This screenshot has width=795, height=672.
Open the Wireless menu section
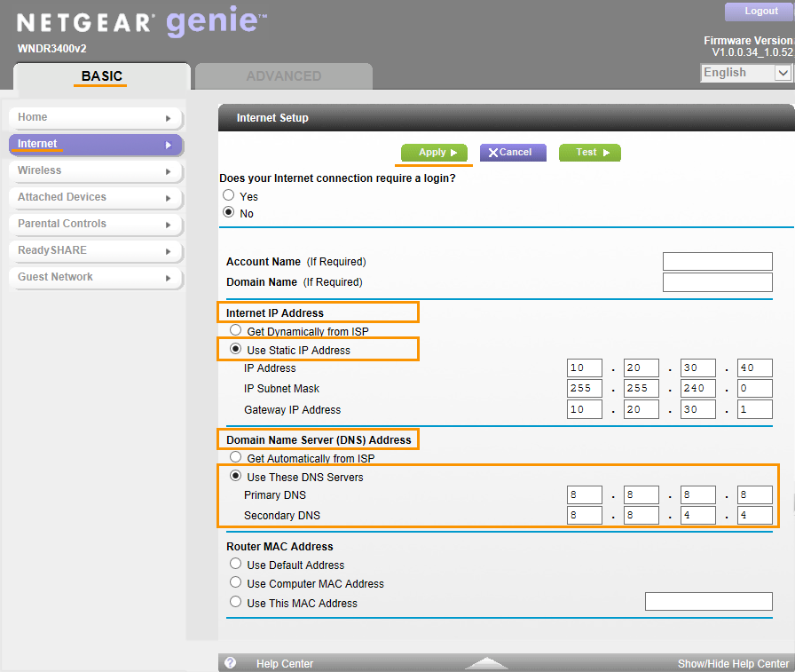95,171
